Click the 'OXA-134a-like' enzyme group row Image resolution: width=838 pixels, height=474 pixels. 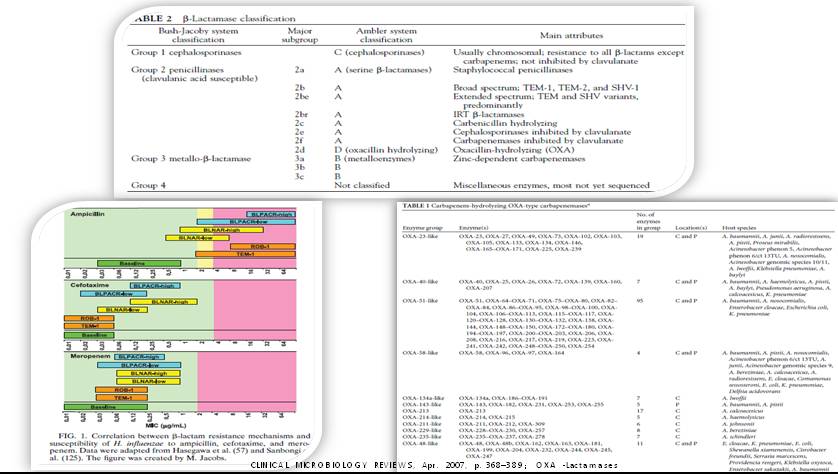[423, 398]
